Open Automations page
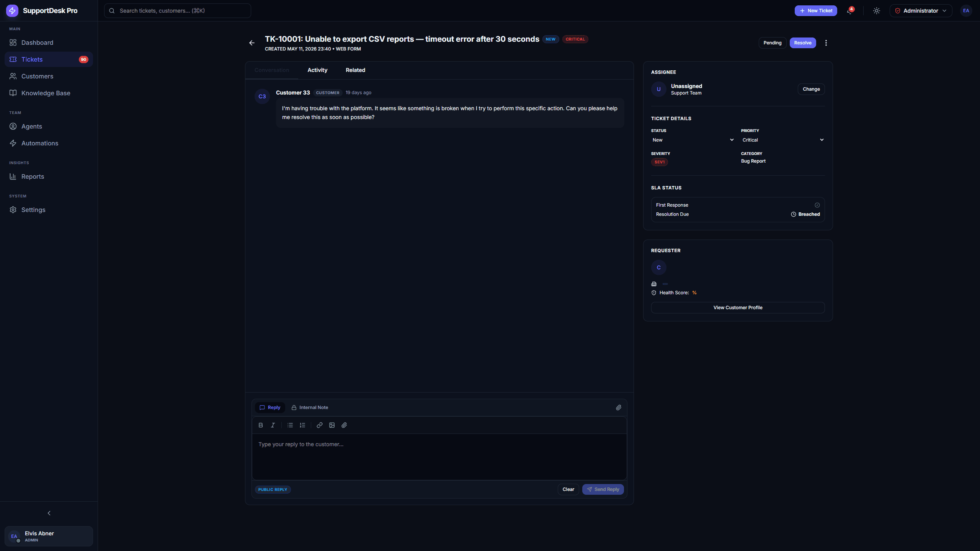 pos(49,143)
